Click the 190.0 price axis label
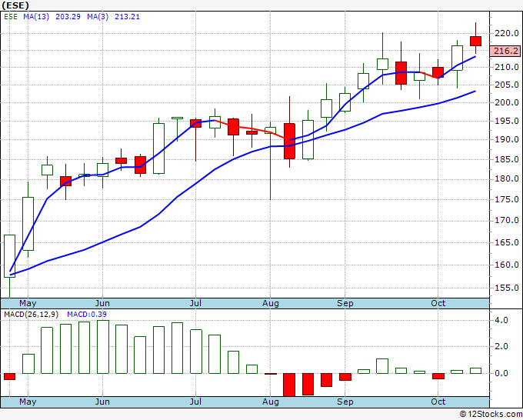The image size is (523, 420). (x=507, y=139)
